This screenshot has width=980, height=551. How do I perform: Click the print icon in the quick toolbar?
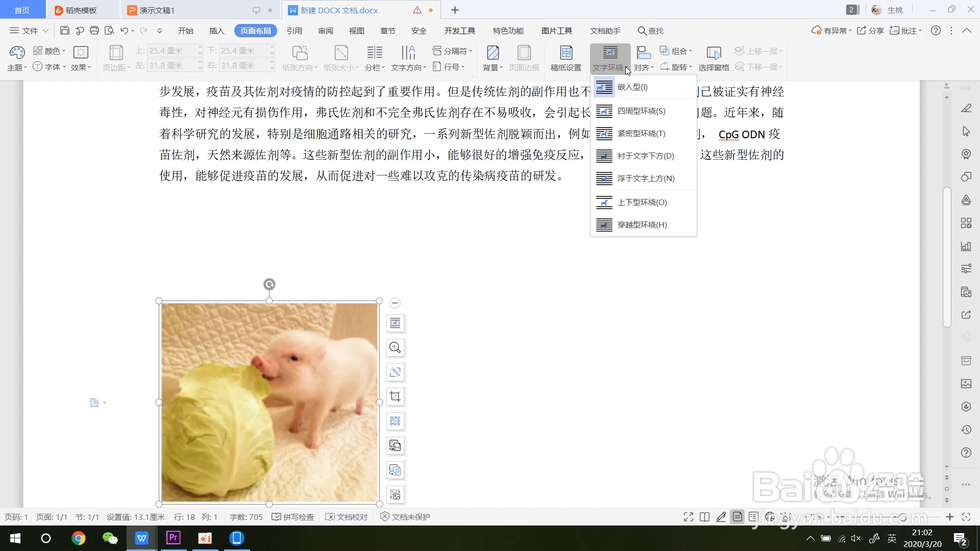click(94, 31)
